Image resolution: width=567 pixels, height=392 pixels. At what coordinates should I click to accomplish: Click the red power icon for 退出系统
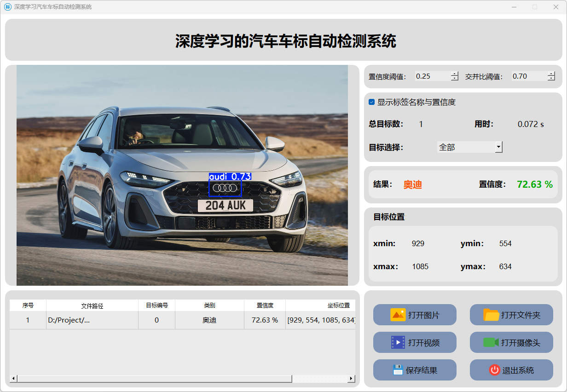pyautogui.click(x=494, y=370)
